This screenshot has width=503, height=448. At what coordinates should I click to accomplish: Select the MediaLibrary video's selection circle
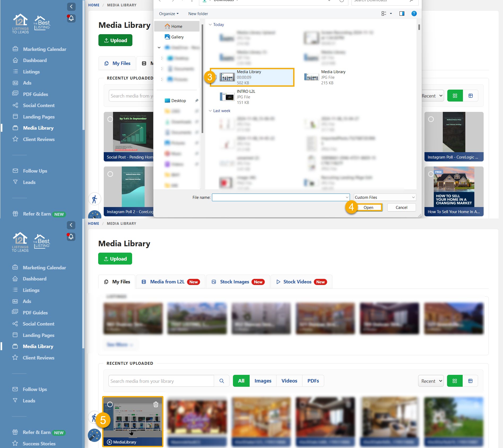pyautogui.click(x=110, y=404)
